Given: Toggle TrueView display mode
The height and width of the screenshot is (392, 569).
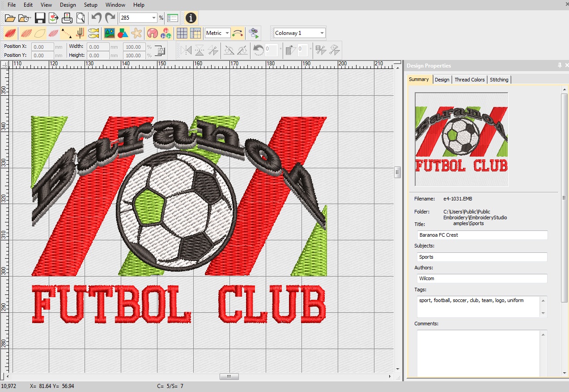Looking at the screenshot, I should 10,33.
